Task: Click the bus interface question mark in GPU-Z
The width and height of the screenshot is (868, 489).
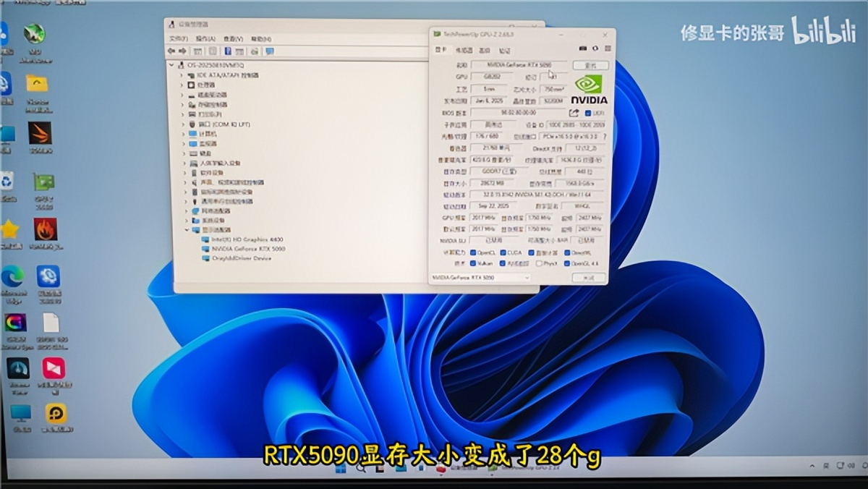Action: coord(605,136)
